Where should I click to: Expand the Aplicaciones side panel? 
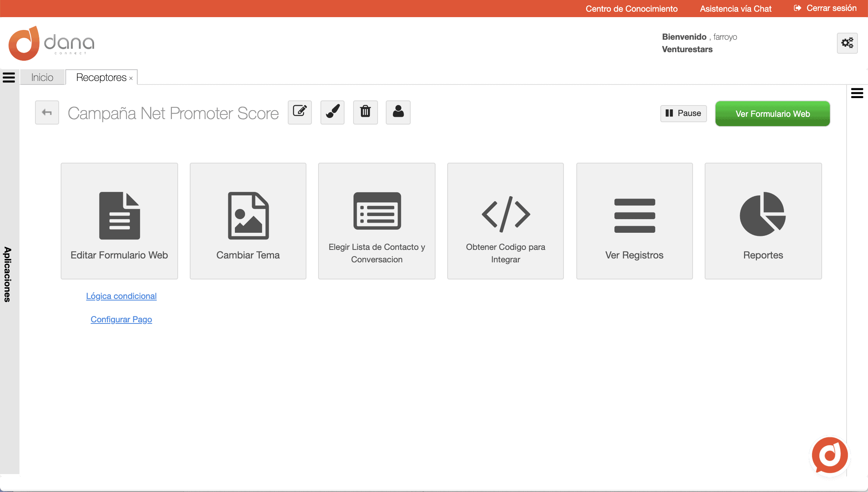[x=7, y=274]
